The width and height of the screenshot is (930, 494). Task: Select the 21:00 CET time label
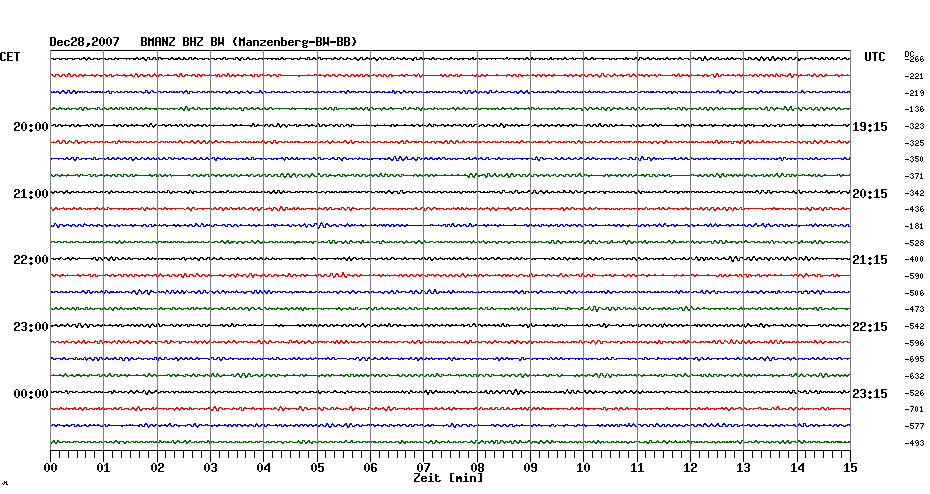pos(31,194)
